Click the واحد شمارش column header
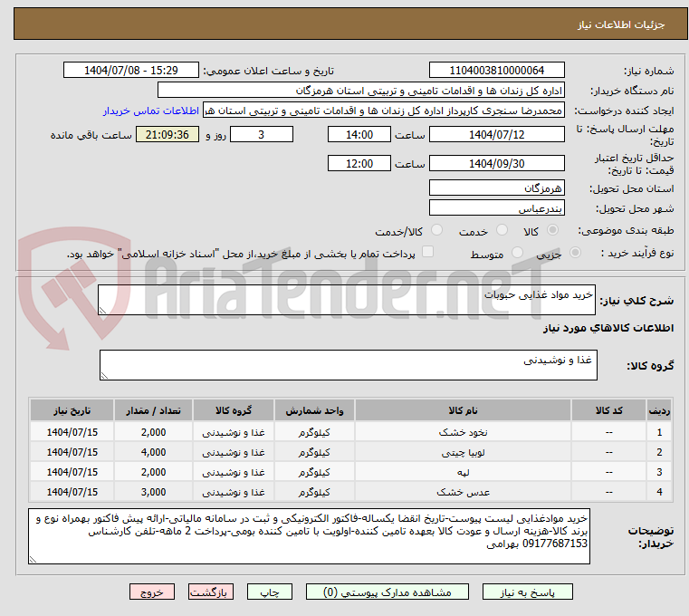Screen dimensions: 689x616 pos(314,410)
